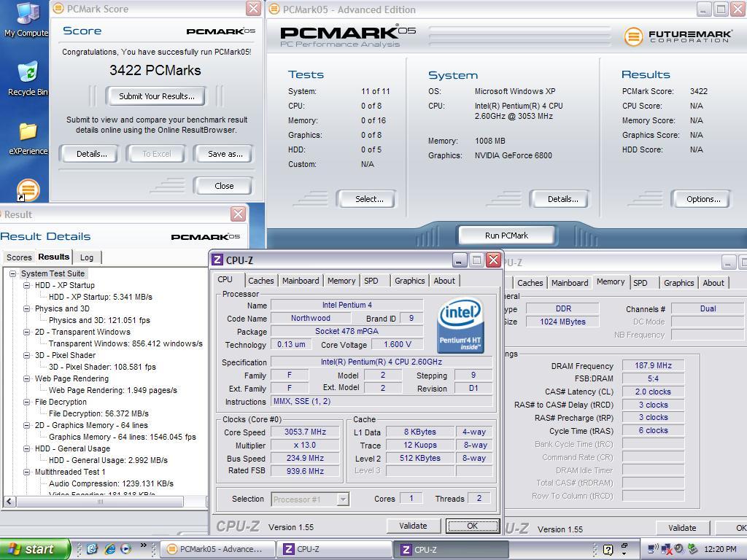The width and height of the screenshot is (747, 560).
Task: Open About tab in front CPU-Z
Action: tap(444, 281)
